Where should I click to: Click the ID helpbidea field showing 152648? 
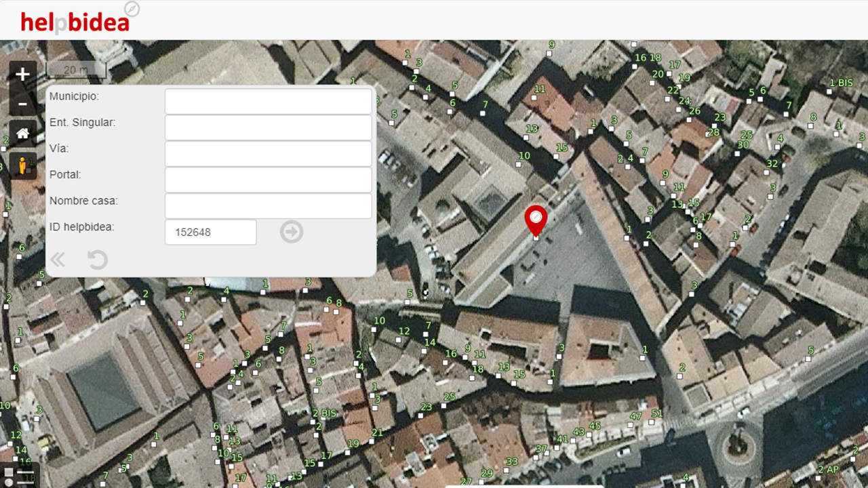click(210, 232)
